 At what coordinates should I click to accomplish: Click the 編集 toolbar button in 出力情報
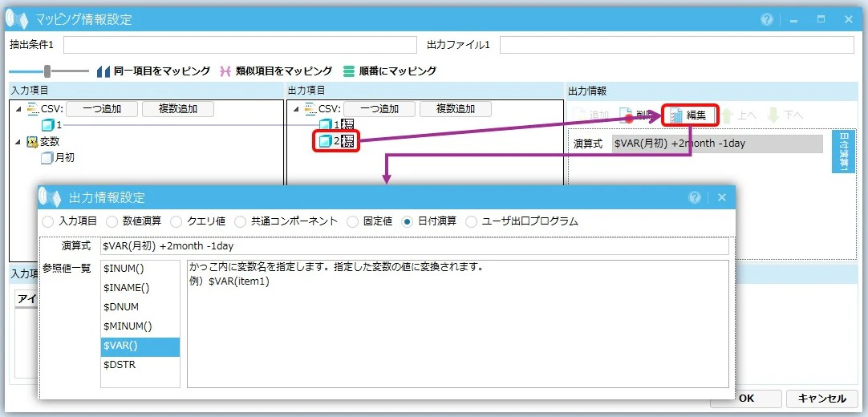(x=688, y=115)
